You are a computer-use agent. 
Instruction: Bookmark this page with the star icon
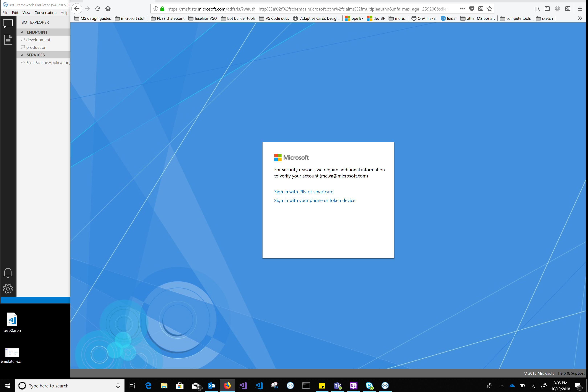click(489, 9)
